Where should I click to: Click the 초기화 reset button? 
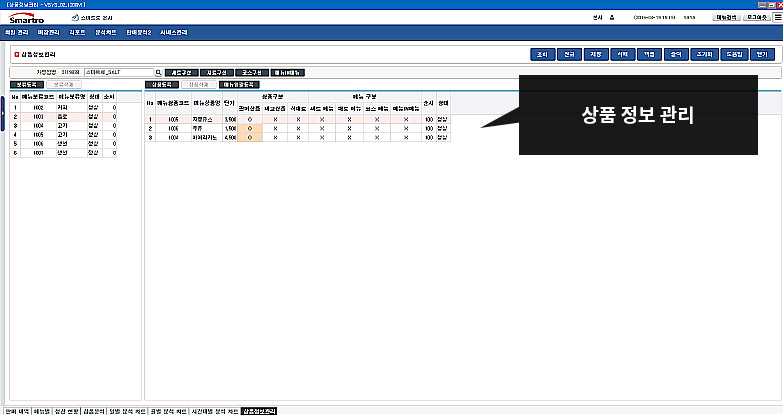(x=705, y=54)
